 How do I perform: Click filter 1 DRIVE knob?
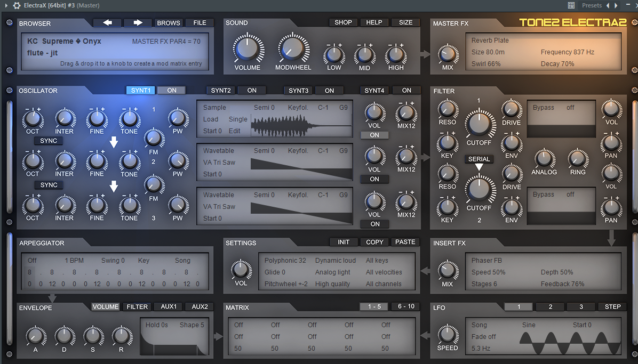click(512, 109)
